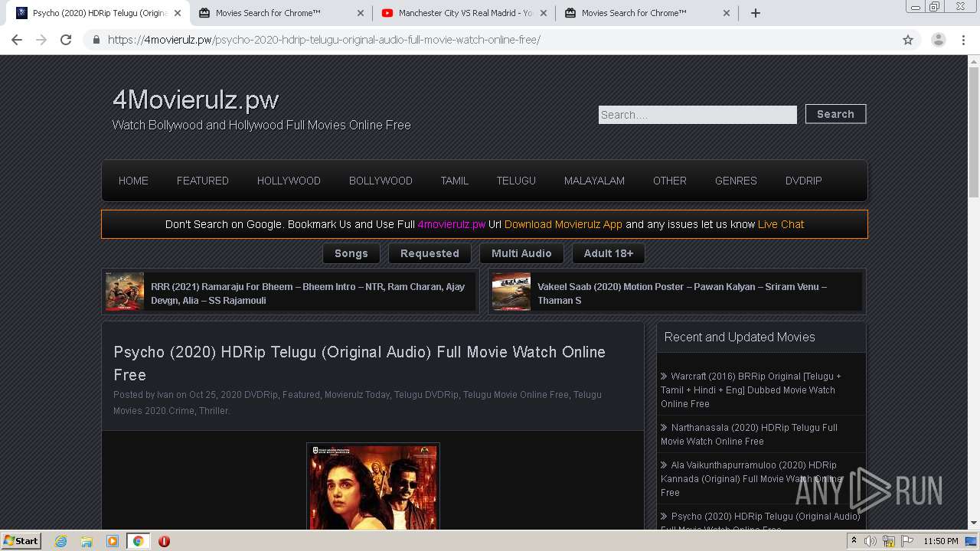Viewport: 980px width, 551px height.
Task: Open the Chrome profile avatar icon
Action: 939,40
